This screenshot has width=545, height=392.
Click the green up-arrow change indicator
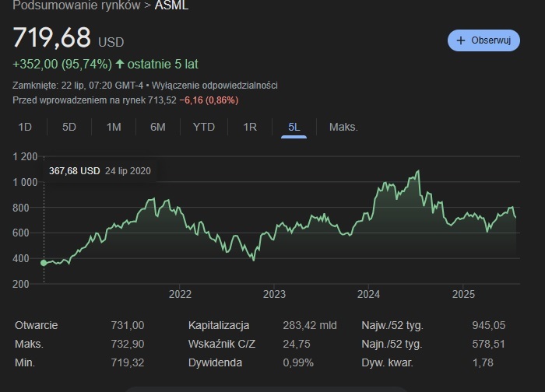[x=120, y=65]
